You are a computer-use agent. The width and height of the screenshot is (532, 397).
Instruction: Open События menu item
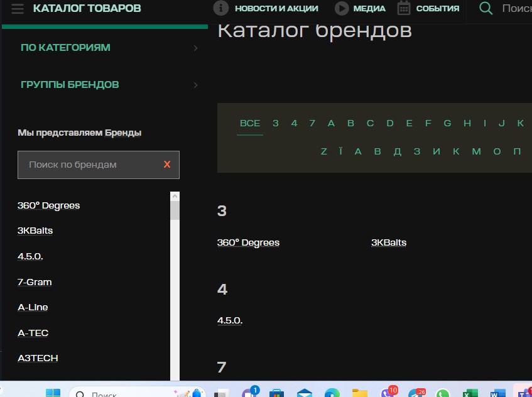coord(438,9)
